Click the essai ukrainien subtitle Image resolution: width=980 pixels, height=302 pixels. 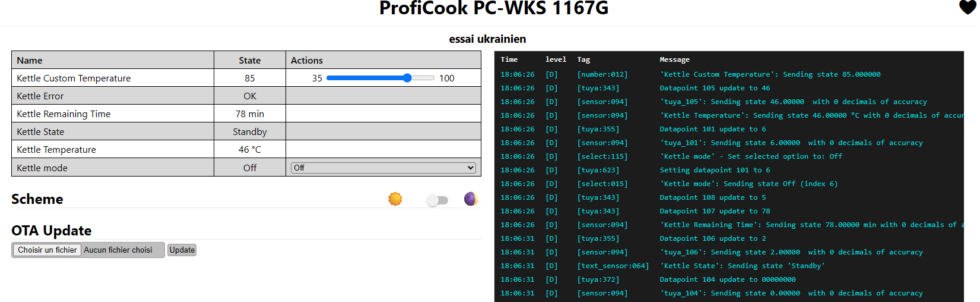click(487, 39)
